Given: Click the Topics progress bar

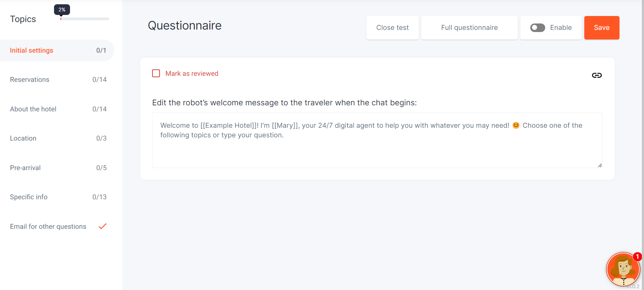Looking at the screenshot, I should pos(85,19).
